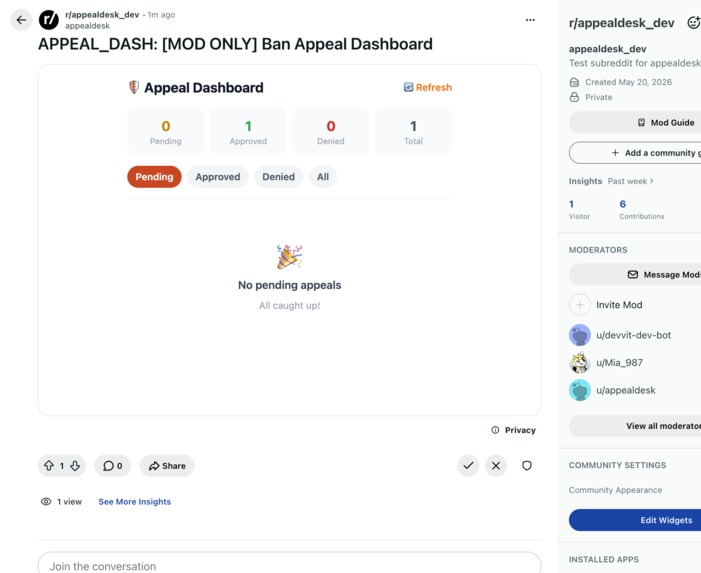Upvote the Ban Appeal Dashboard post
Image resolution: width=701 pixels, height=573 pixels.
pyautogui.click(x=49, y=466)
